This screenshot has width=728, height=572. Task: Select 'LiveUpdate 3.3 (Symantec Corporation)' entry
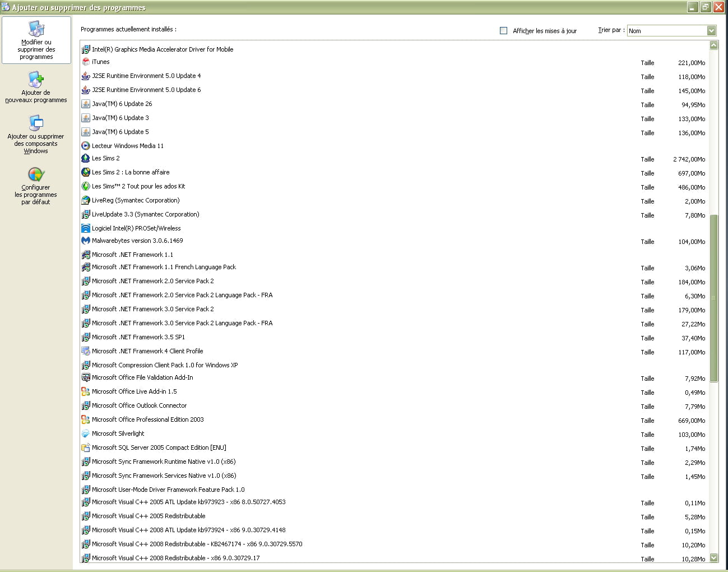click(x=146, y=214)
